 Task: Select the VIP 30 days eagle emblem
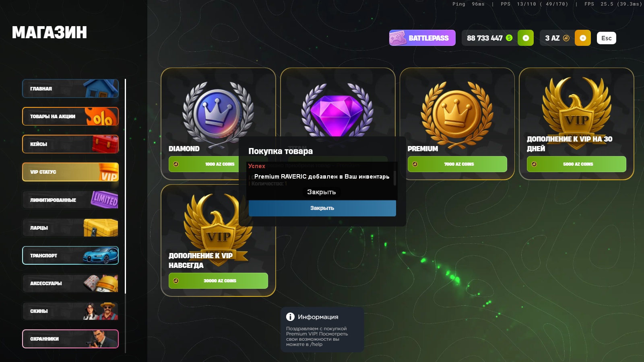click(576, 111)
